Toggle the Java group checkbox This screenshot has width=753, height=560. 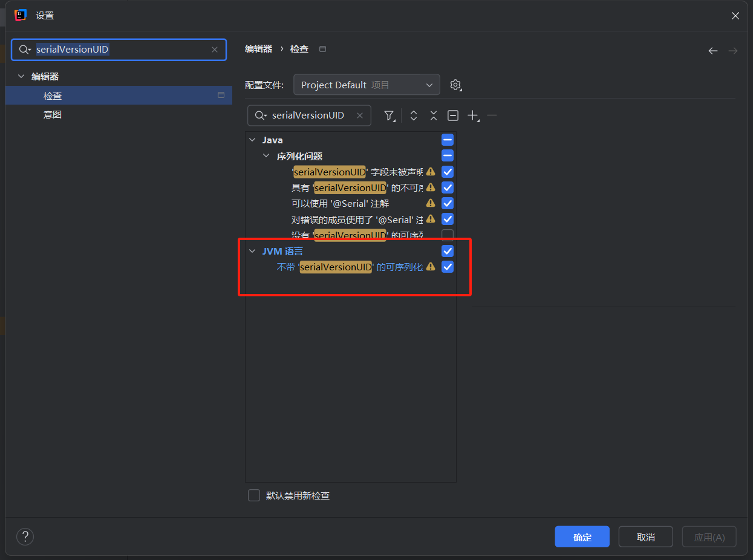[x=448, y=140]
